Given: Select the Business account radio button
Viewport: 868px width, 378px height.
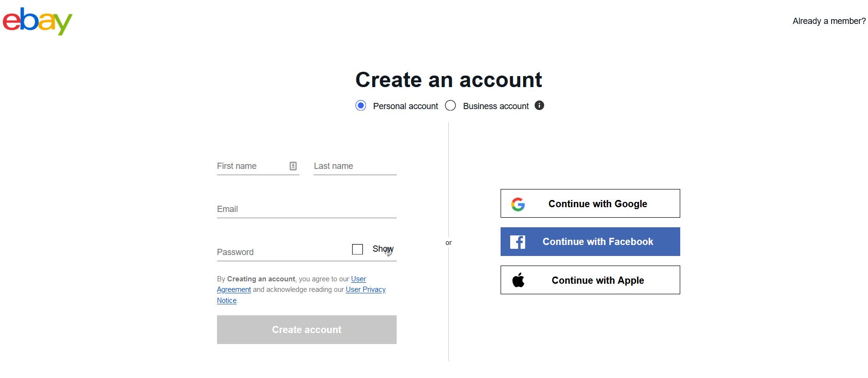Looking at the screenshot, I should pos(450,105).
